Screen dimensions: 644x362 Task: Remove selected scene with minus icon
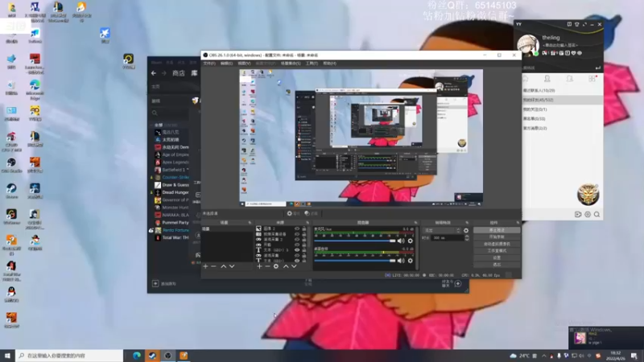tap(213, 266)
